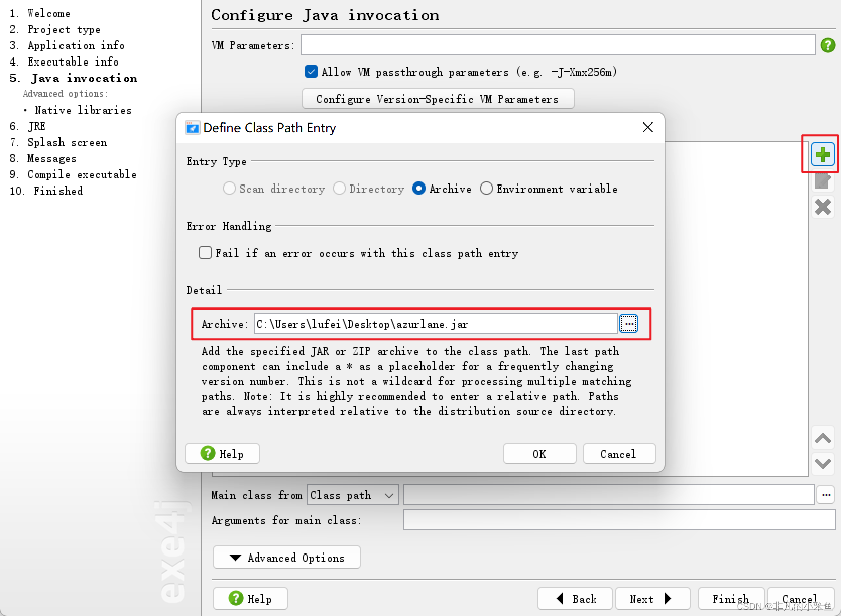Open the Main class from dropdown
The width and height of the screenshot is (841, 616).
click(352, 495)
